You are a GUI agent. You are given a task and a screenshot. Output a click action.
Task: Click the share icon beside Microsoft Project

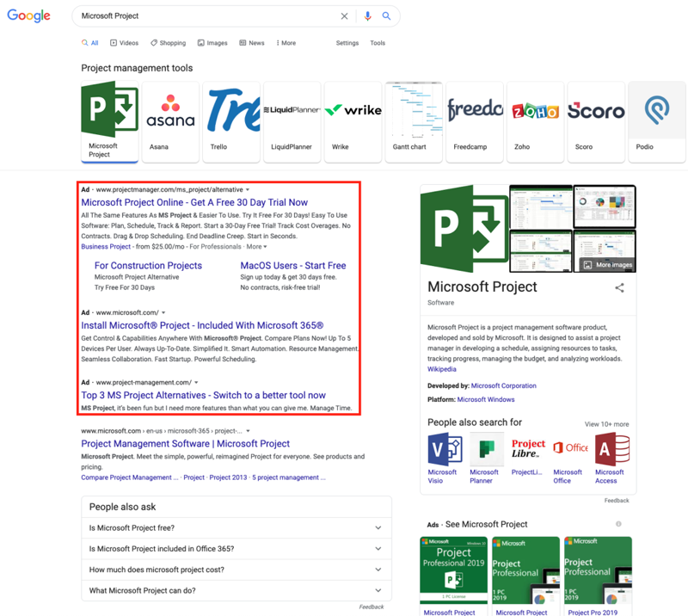pyautogui.click(x=619, y=288)
